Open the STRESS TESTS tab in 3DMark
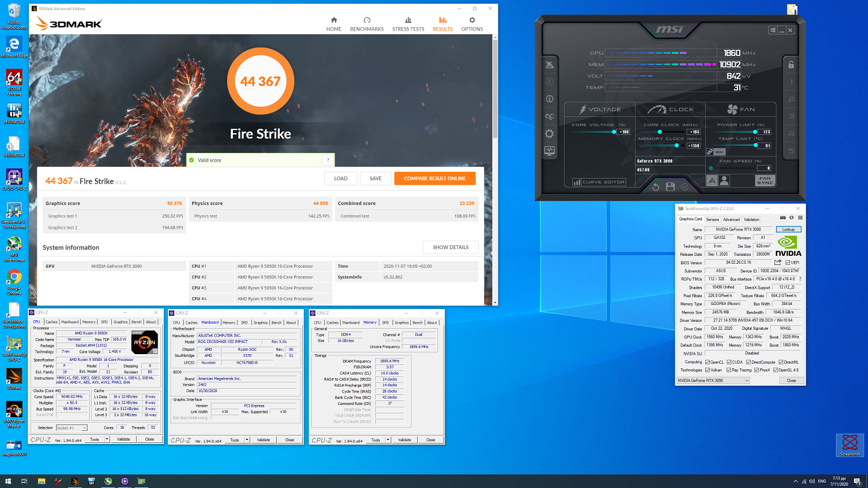The width and height of the screenshot is (868, 488). click(x=408, y=24)
